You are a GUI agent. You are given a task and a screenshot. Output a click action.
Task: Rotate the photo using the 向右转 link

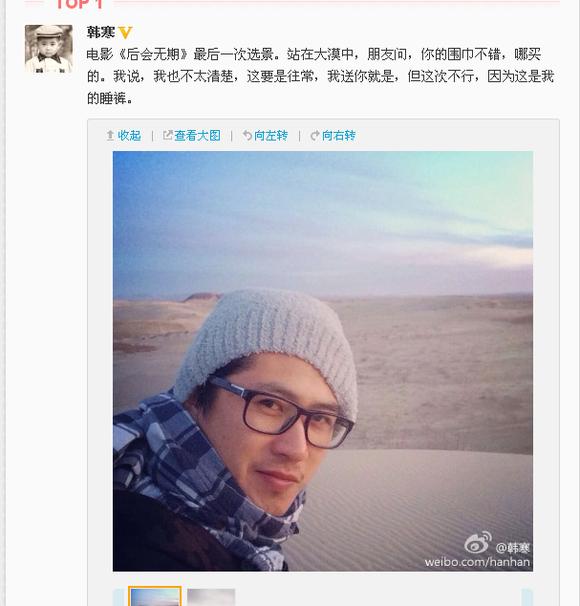[339, 136]
